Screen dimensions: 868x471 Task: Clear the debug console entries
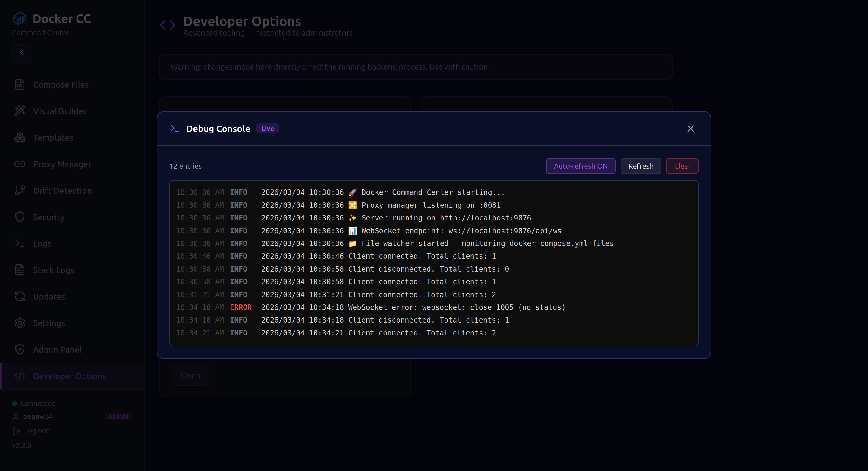(x=682, y=166)
